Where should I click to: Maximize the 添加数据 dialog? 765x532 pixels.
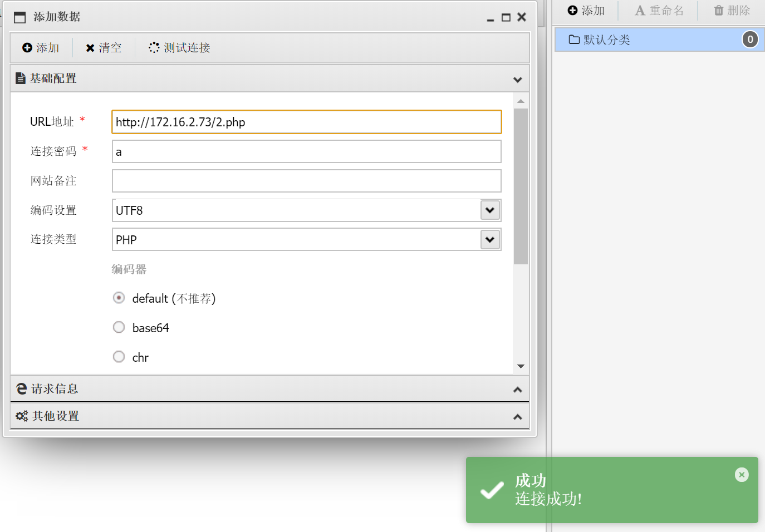[506, 18]
